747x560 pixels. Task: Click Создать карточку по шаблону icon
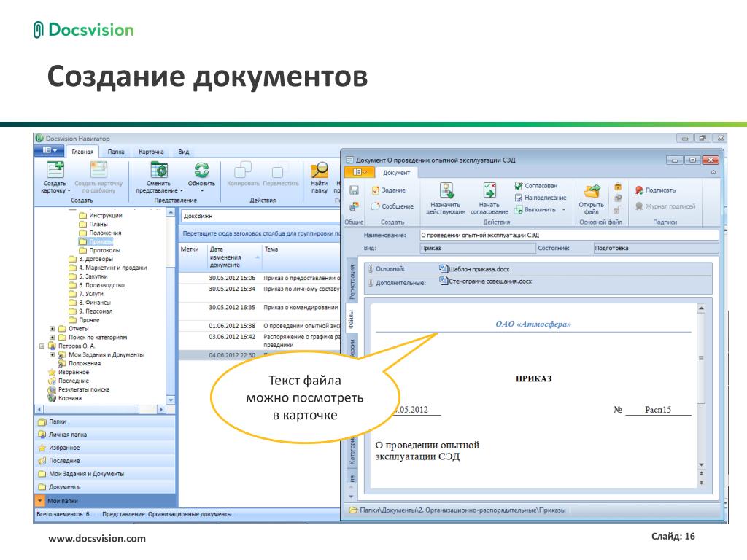click(x=98, y=170)
